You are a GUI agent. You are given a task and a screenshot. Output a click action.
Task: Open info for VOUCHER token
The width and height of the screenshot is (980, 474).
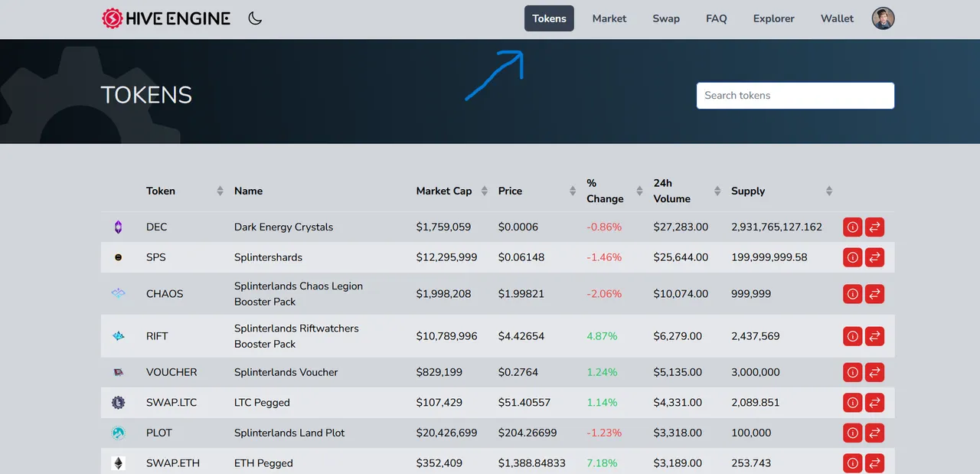[x=852, y=372]
